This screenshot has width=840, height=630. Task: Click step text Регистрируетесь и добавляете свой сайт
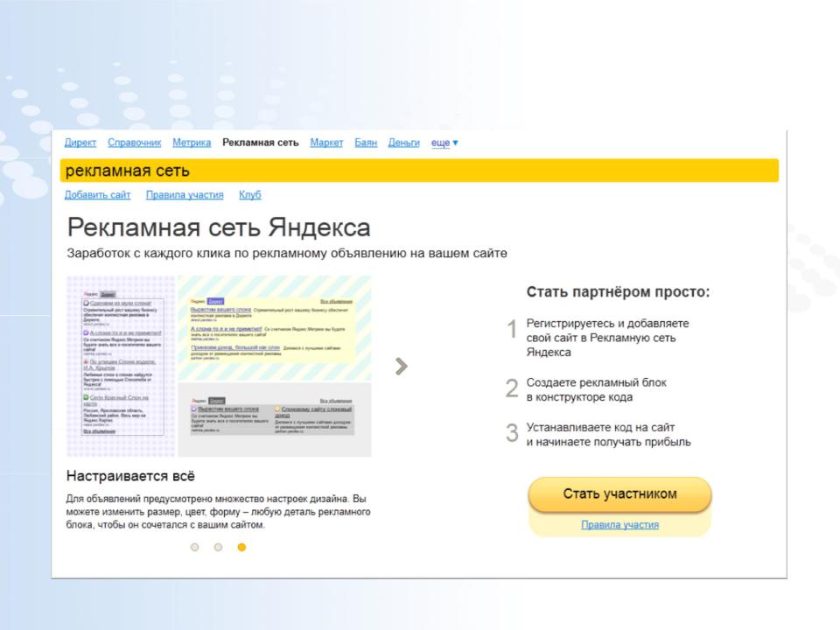coord(607,338)
